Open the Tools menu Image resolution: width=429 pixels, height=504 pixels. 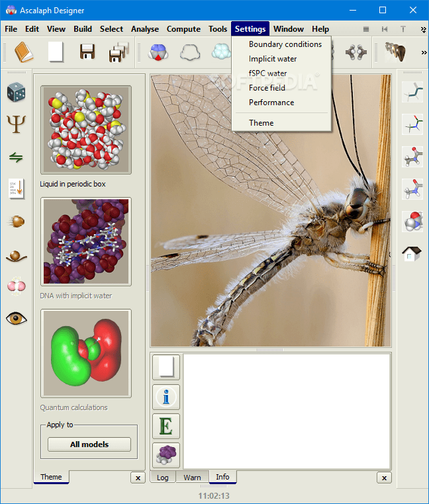(218, 29)
